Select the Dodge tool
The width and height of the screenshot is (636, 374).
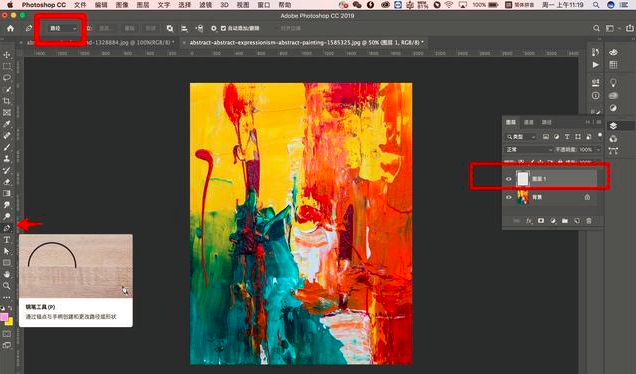(7, 216)
